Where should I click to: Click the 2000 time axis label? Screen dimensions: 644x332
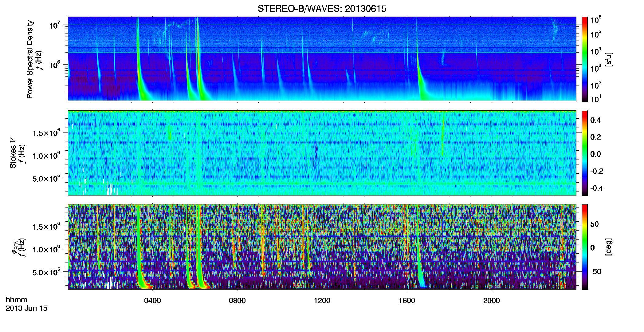[492, 301]
